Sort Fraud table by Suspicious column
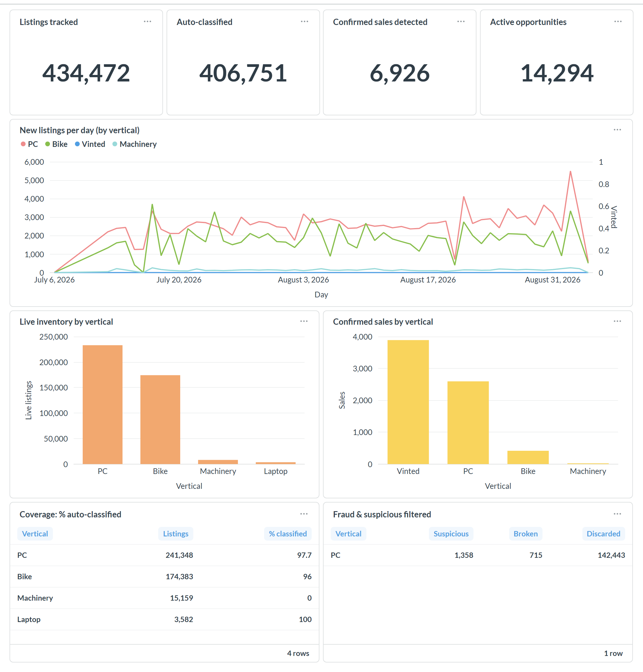Screen dimensions: 643x672 pos(451,534)
